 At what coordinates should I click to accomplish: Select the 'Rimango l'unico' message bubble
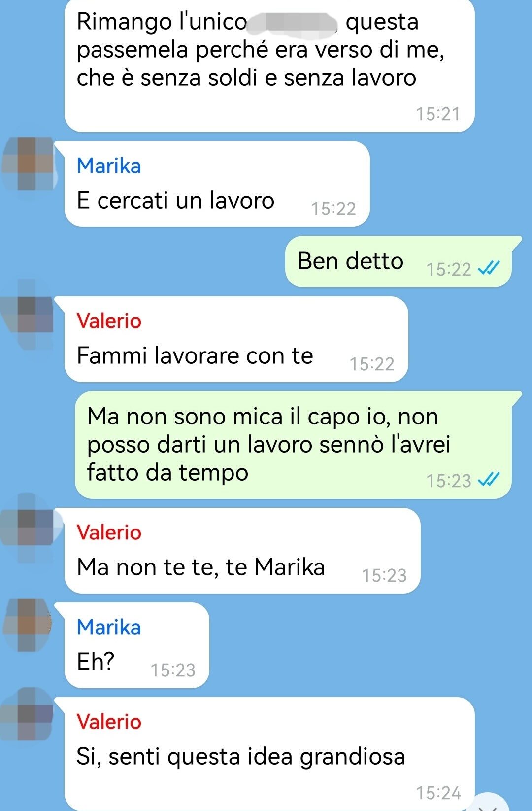pyautogui.click(x=269, y=65)
